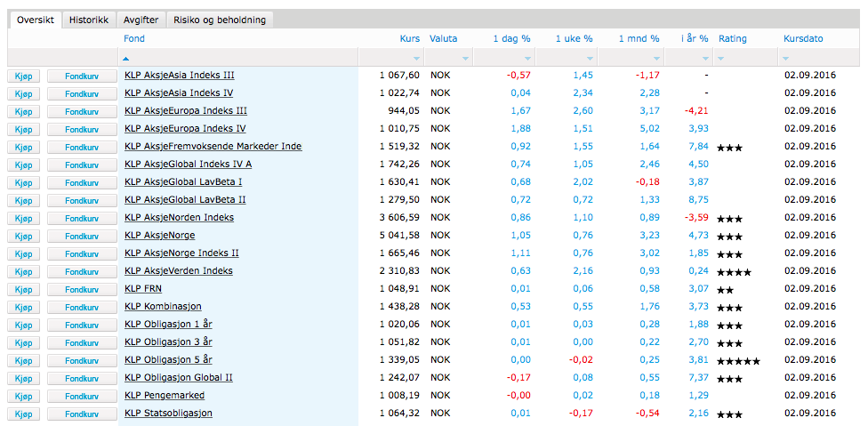Open the KLP Kombinasjon fund link
This screenshot has height=426, width=868.
pyautogui.click(x=163, y=306)
